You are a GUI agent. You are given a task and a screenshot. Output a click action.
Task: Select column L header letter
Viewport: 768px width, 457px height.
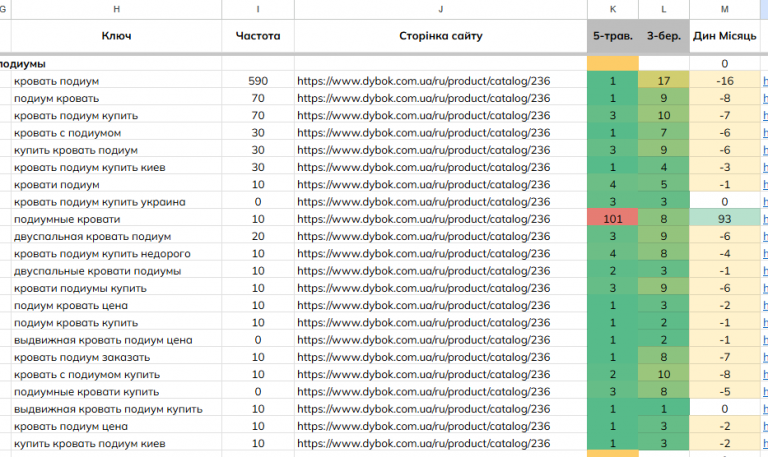pos(664,9)
